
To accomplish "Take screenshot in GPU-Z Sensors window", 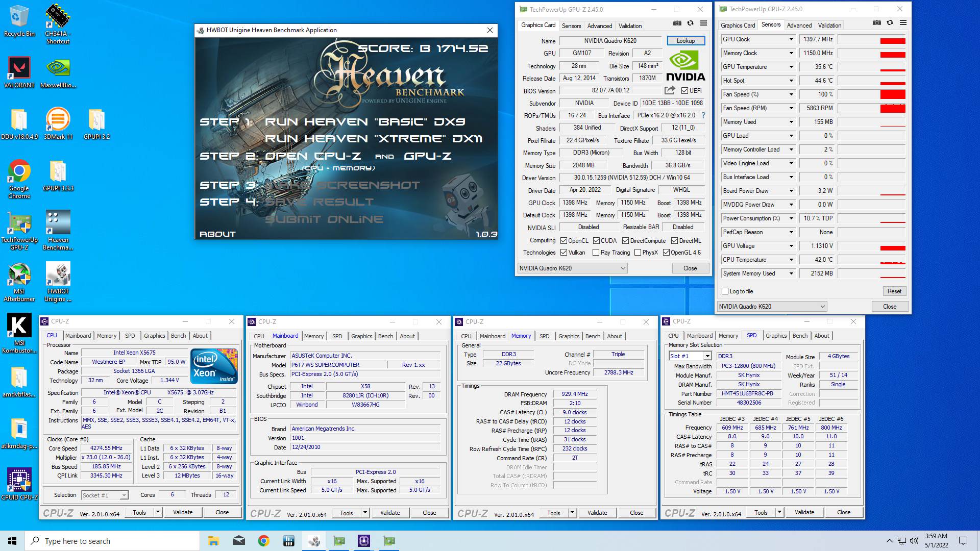I will [x=876, y=22].
